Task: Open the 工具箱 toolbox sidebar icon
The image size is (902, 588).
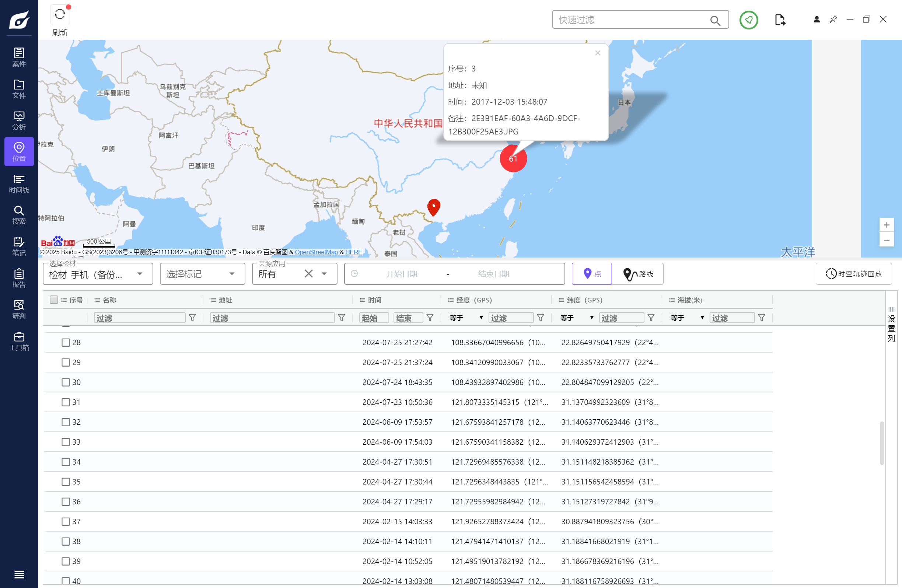Action: (x=19, y=341)
